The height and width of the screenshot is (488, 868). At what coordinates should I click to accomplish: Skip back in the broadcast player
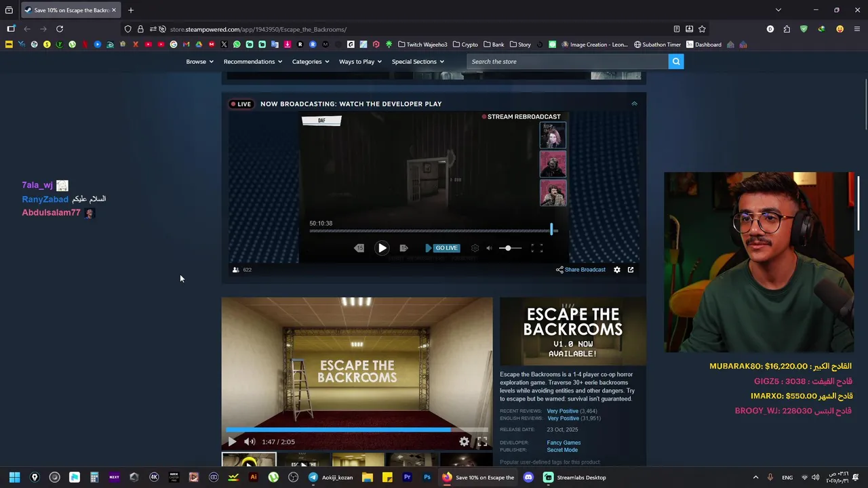point(359,248)
